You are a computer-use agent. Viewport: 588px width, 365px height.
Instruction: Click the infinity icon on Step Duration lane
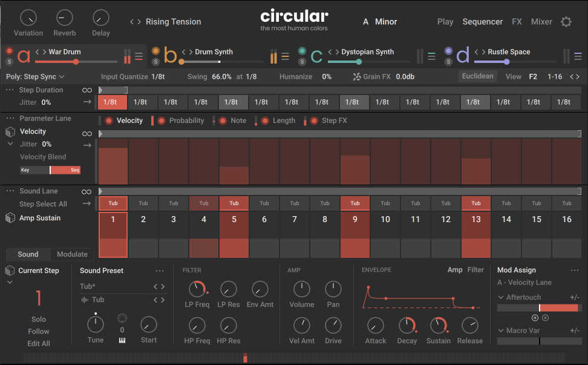tap(87, 90)
